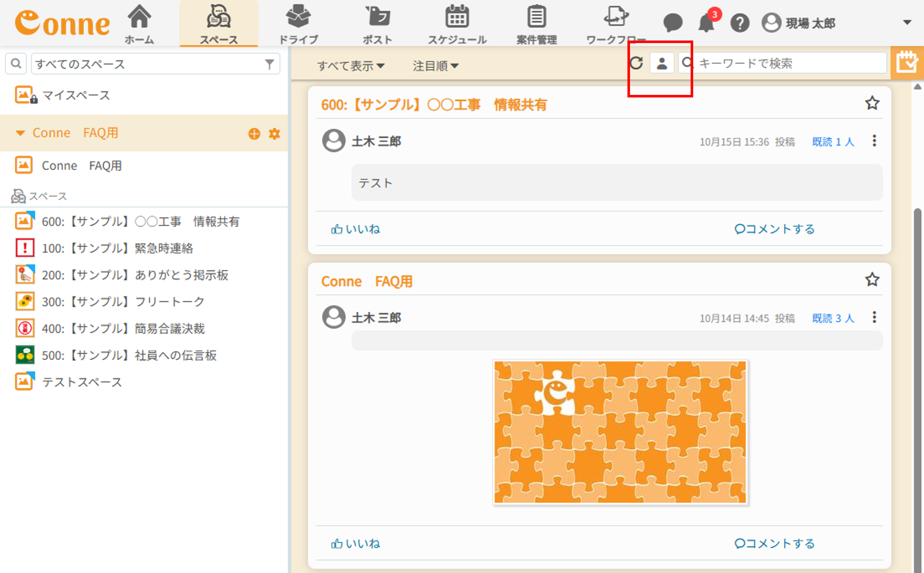Screen dimensions: 924x573
Task: Open the notifications bell icon
Action: pyautogui.click(x=707, y=23)
